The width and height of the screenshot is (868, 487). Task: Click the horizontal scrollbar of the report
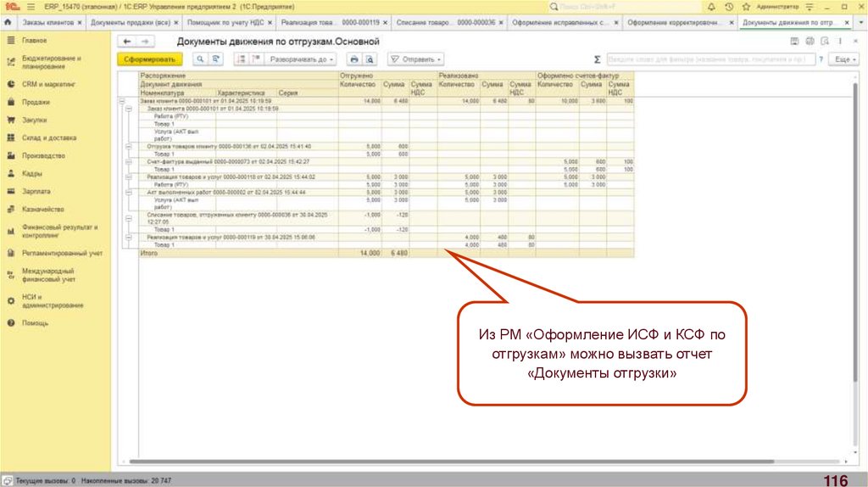coord(451,461)
